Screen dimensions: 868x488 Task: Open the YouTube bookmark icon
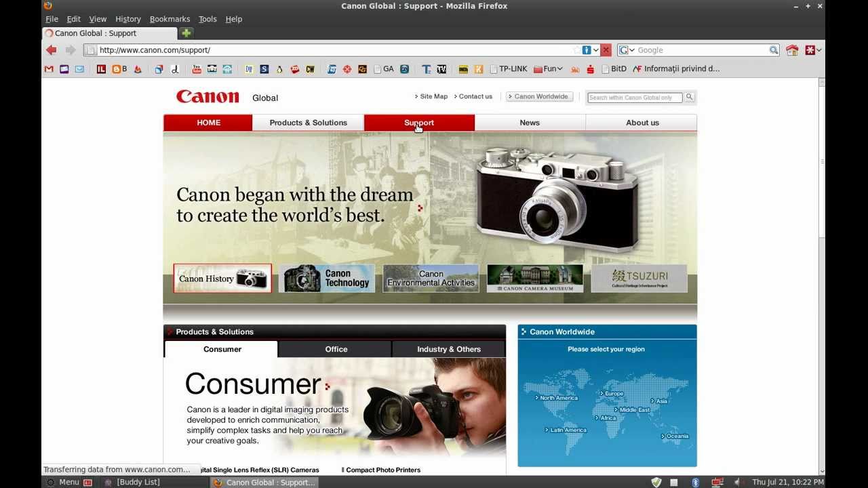point(197,69)
